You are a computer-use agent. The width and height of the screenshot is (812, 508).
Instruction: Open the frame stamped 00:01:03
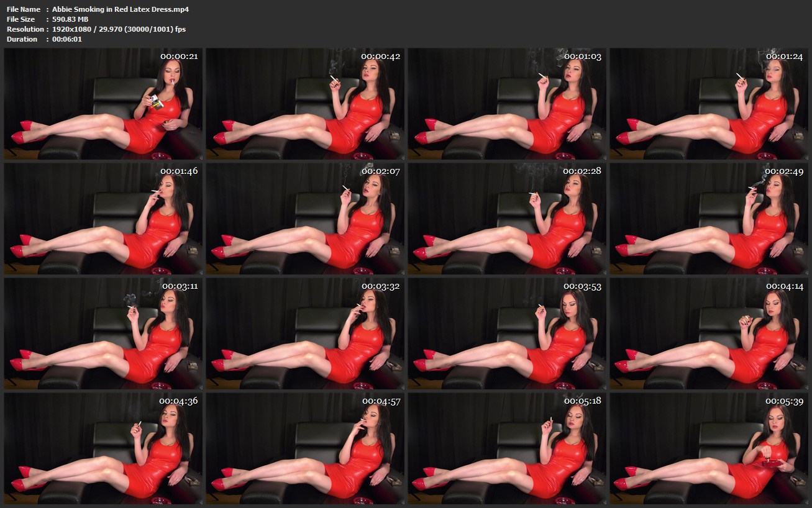[x=507, y=104]
